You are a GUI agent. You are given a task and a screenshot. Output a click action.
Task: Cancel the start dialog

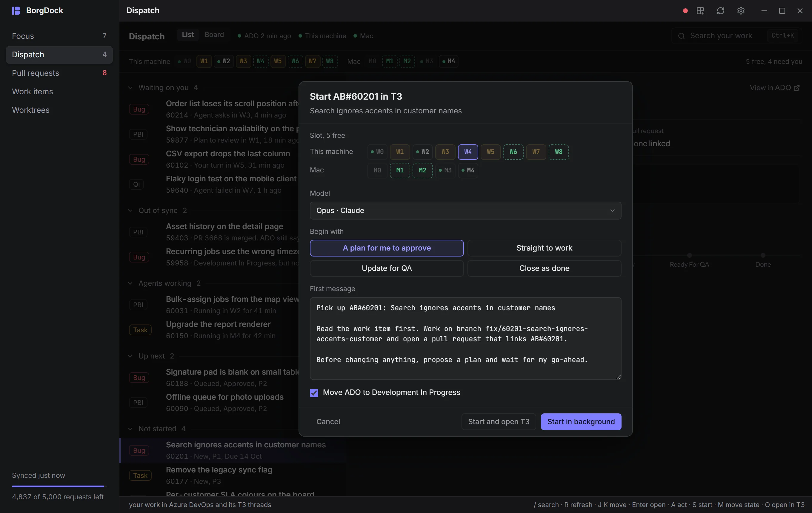[328, 422]
